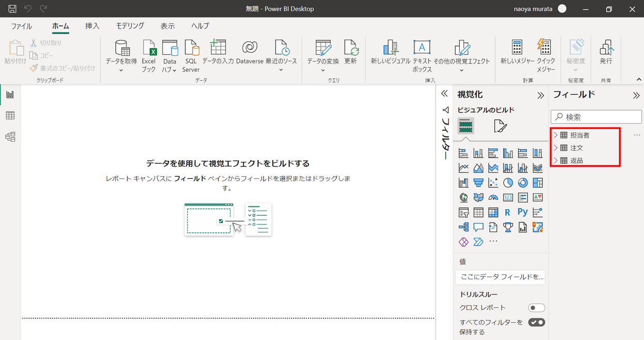Select the R script visual
This screenshot has width=644, height=340.
click(x=508, y=212)
